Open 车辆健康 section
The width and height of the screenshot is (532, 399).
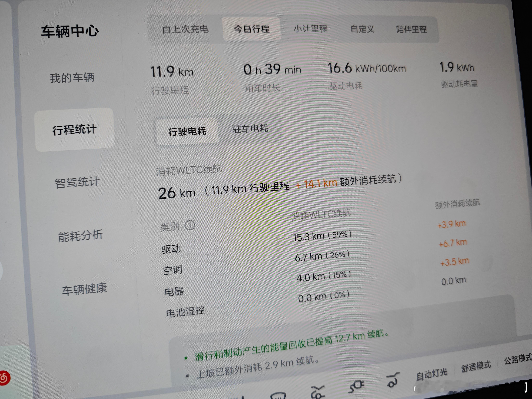click(84, 289)
